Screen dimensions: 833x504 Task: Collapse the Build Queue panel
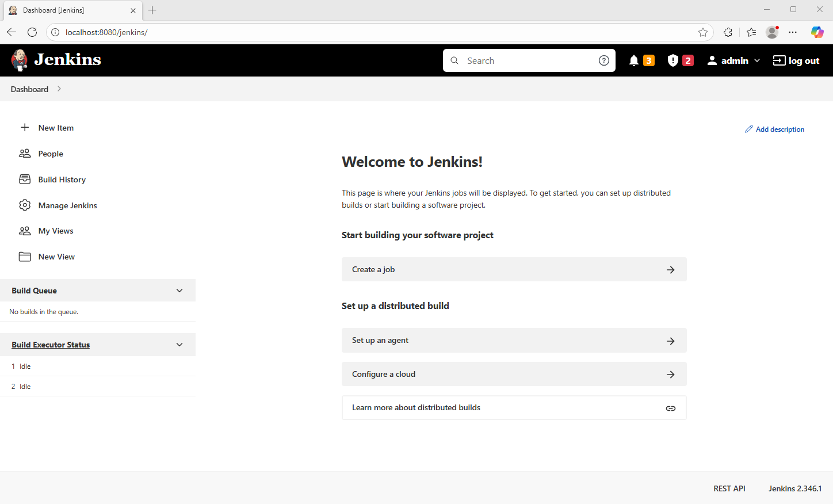179,291
